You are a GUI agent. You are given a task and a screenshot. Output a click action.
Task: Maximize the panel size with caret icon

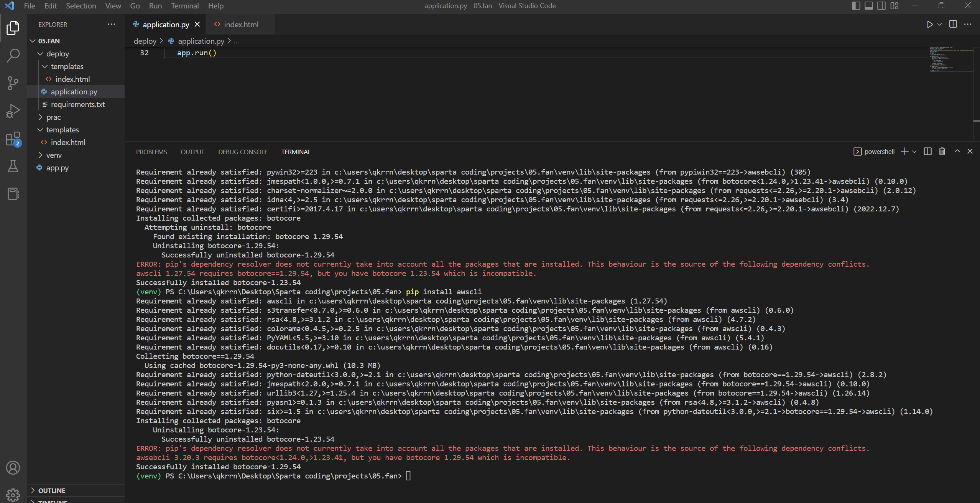point(957,152)
